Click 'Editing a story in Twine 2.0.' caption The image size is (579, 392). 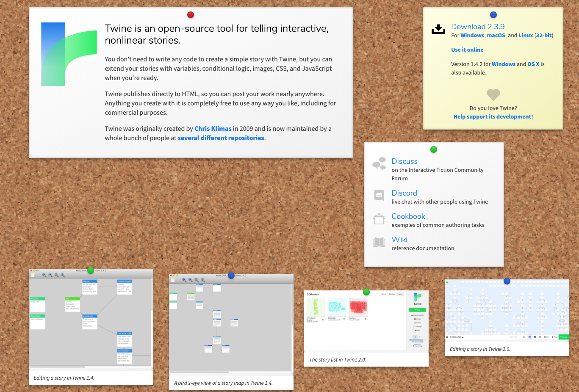pos(480,349)
